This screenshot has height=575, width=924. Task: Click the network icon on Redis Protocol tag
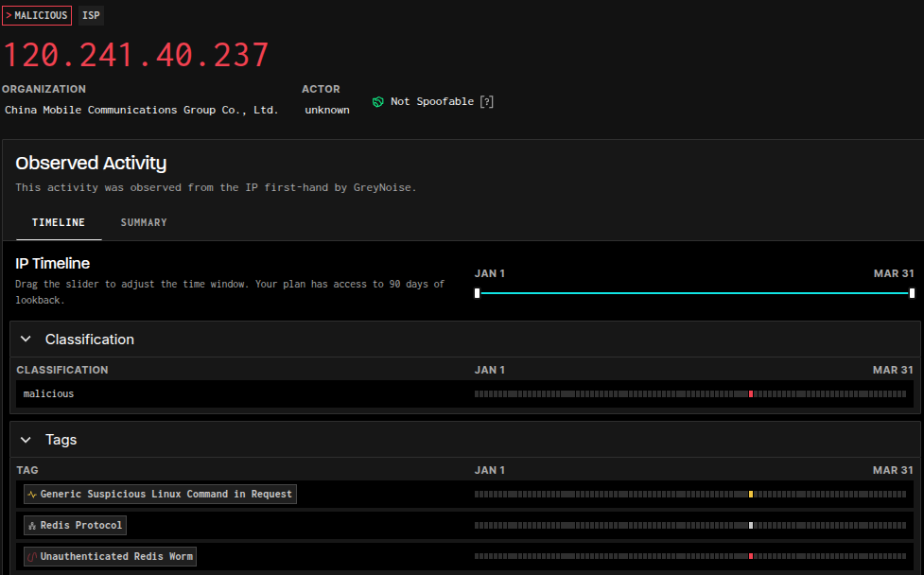(x=32, y=526)
